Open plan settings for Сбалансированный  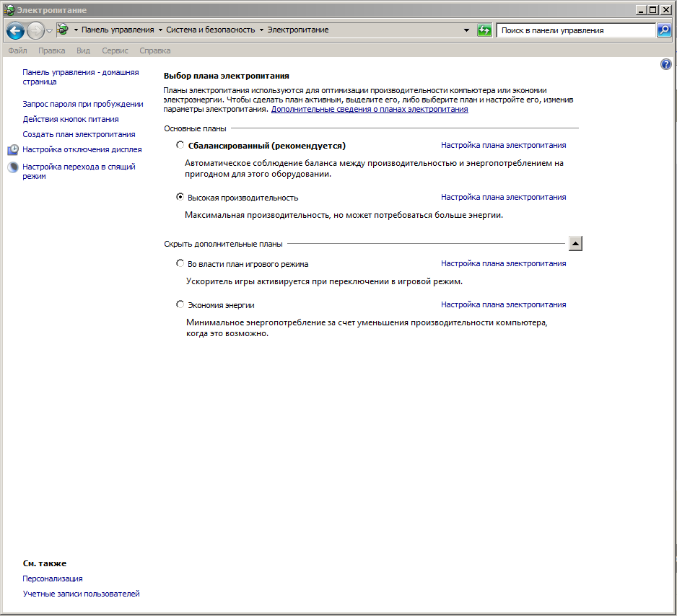coord(504,145)
